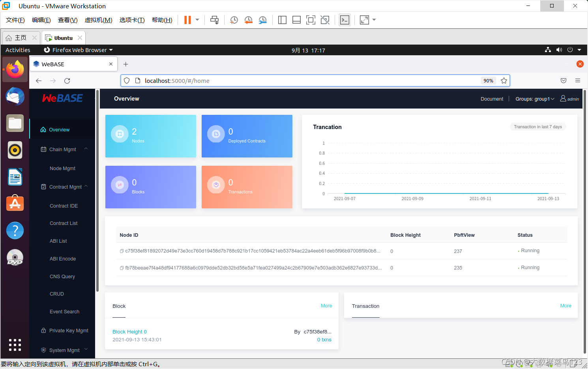Viewport: 588px width, 369px height.
Task: Open ABI List
Action: point(58,241)
